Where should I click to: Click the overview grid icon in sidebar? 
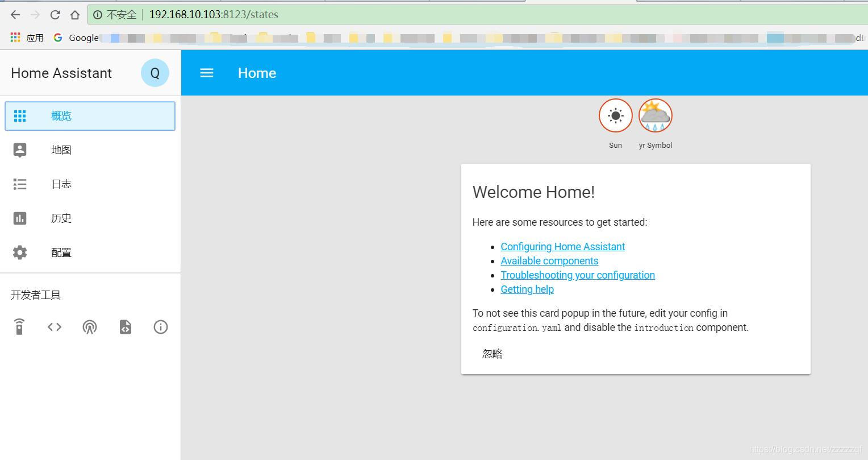tap(20, 116)
